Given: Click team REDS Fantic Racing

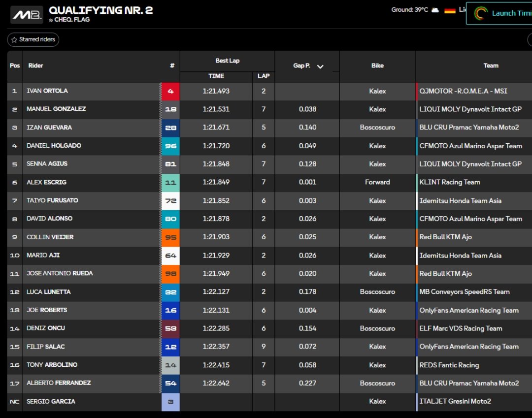Looking at the screenshot, I should click(449, 365).
